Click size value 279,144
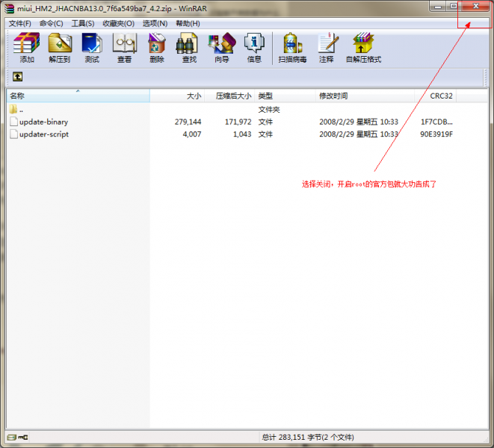Screen dimensions: 494x448 pos(188,122)
